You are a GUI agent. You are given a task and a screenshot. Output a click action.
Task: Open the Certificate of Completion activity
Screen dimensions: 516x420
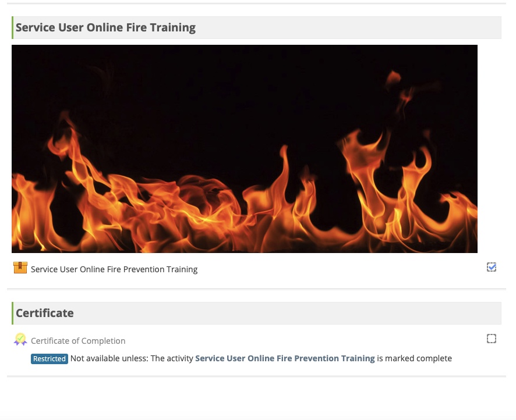[78, 341]
